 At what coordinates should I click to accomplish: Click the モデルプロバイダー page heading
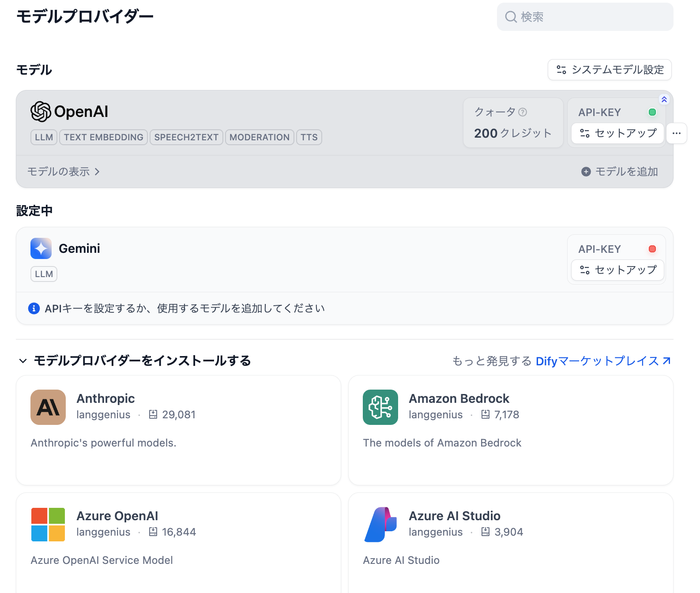[x=85, y=17]
